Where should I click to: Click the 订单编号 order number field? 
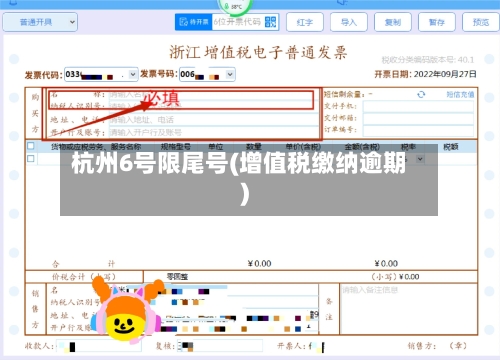coord(418,130)
